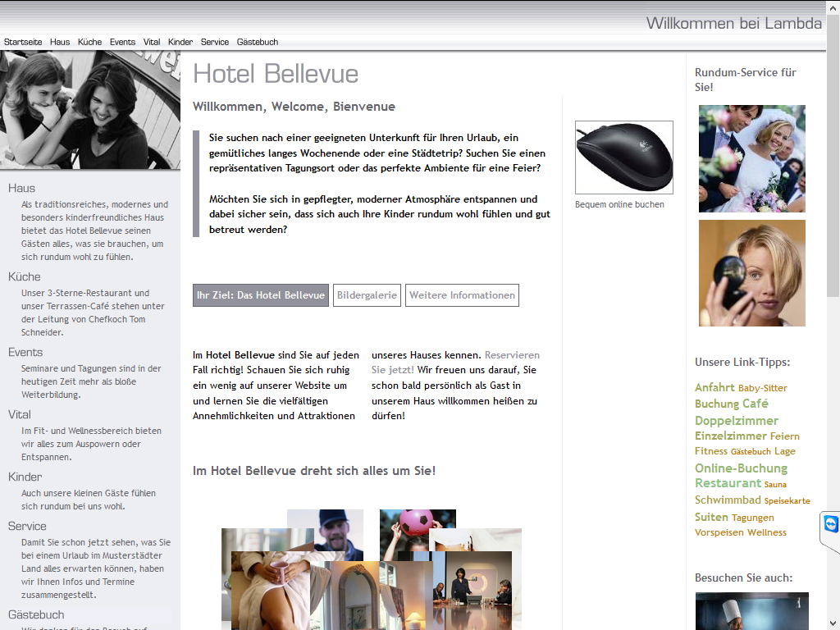Click the computer mouse booking image
Image resolution: width=840 pixels, height=630 pixels.
coord(624,157)
